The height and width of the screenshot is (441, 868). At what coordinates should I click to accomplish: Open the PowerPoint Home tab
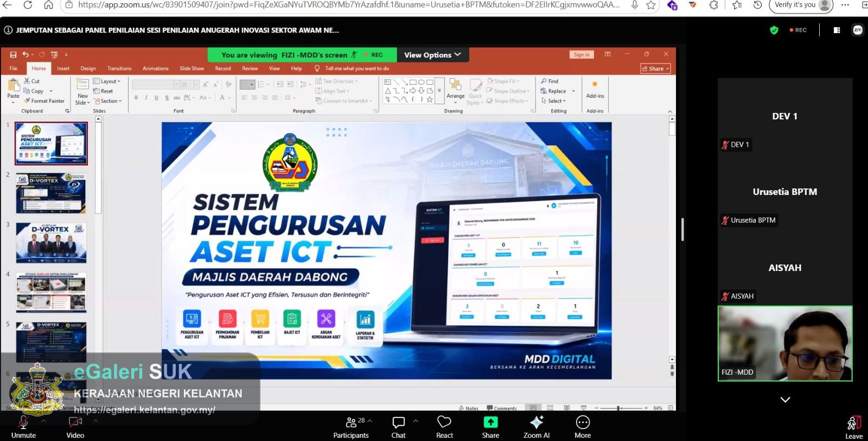pos(39,68)
